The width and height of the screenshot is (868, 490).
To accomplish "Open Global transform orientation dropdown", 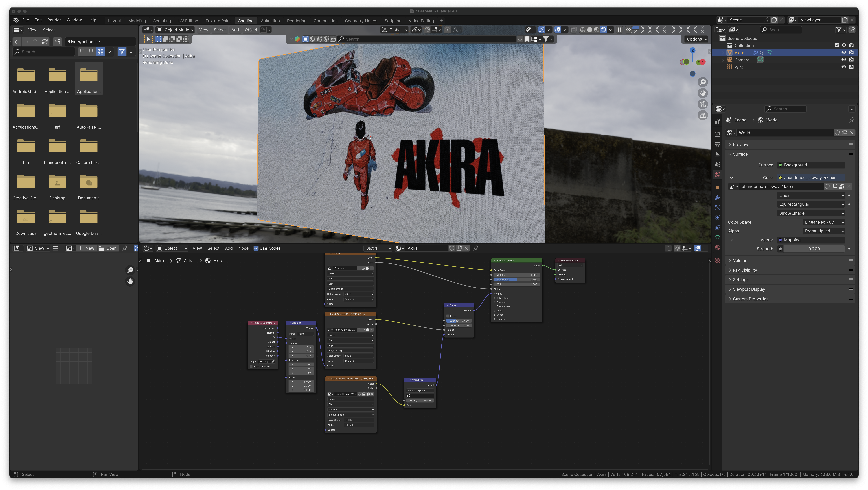I will pos(394,30).
